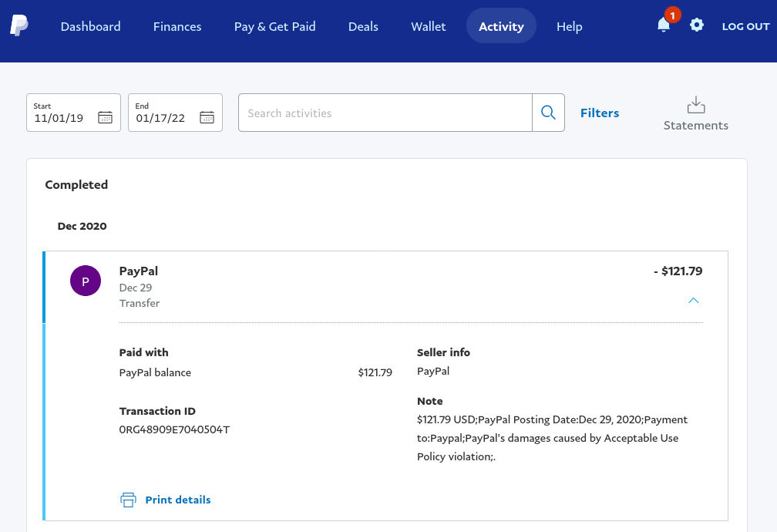Open the End date calendar icon

(x=207, y=118)
